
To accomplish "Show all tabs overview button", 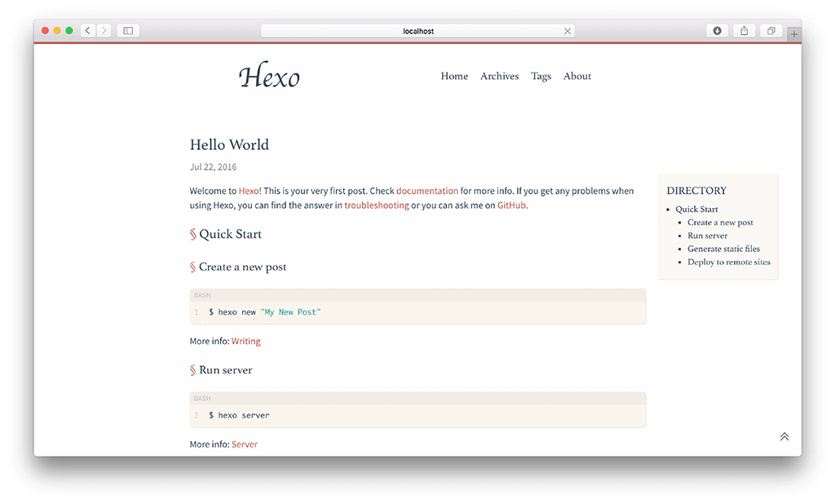I will point(771,30).
